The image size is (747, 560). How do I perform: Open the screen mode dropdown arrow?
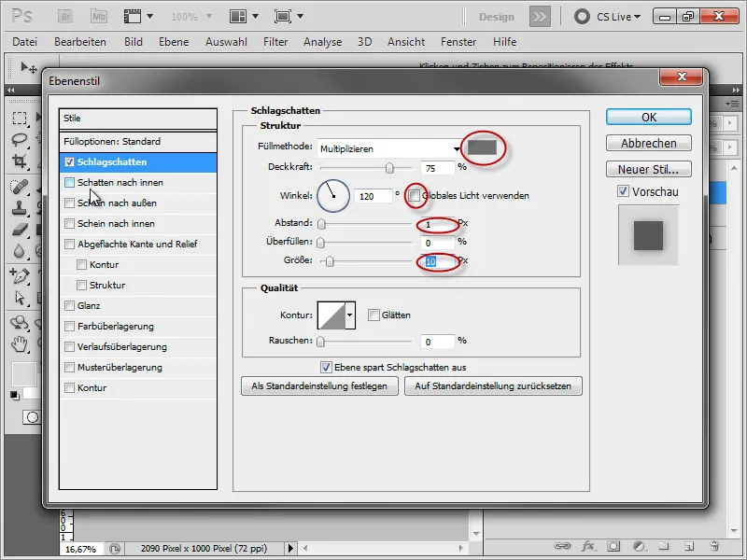point(300,17)
